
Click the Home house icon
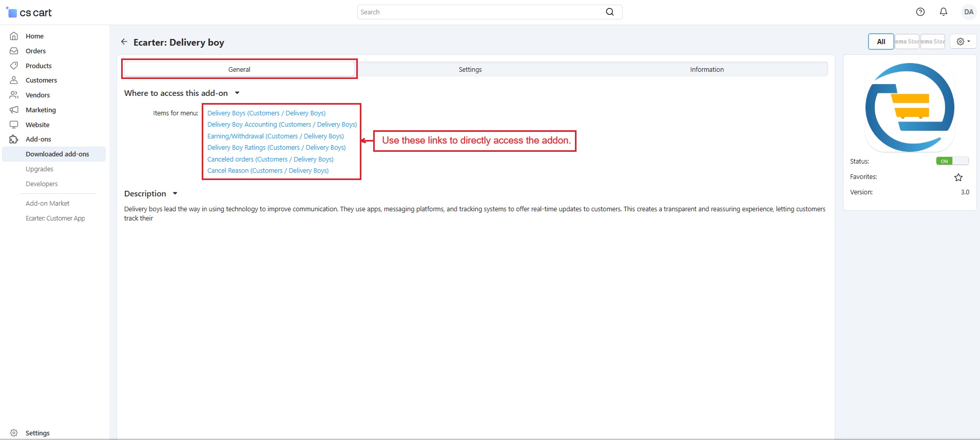(x=14, y=36)
